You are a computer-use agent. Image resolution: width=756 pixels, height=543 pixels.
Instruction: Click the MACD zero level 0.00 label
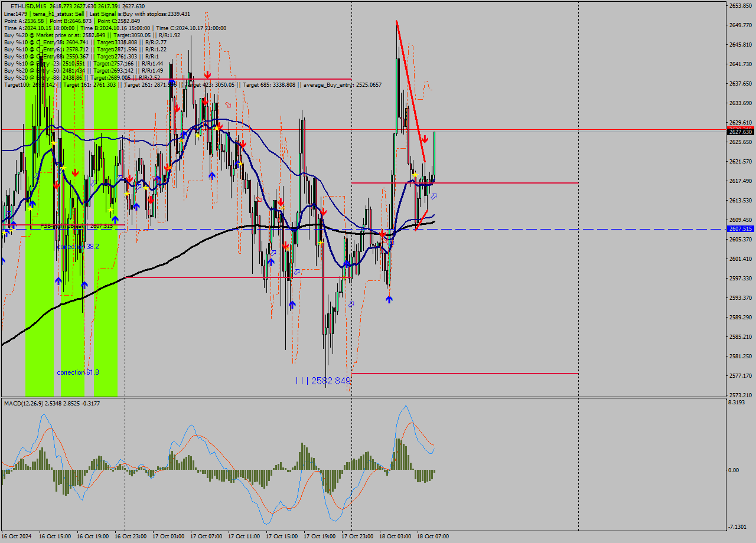pos(734,470)
